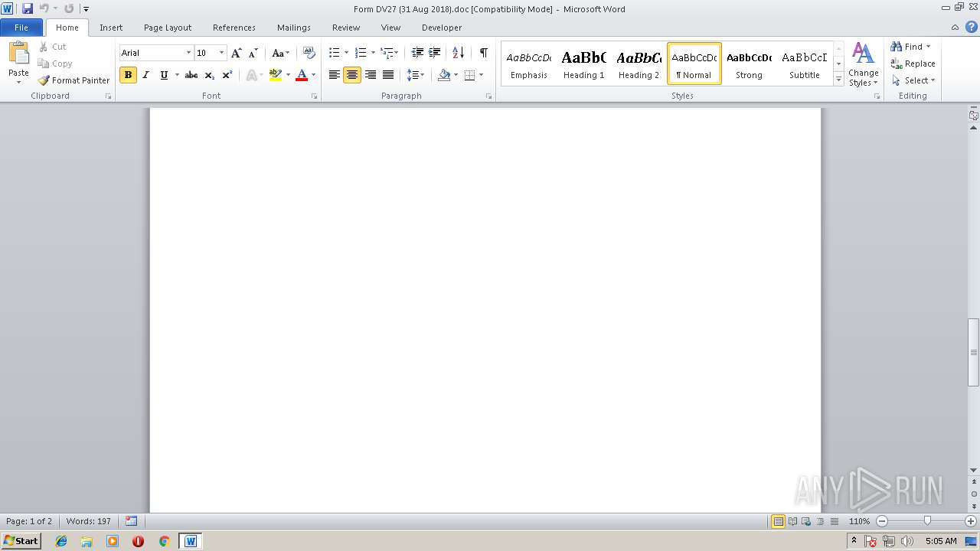Screen dimensions: 980x551
Task: Click the Copy button
Action: point(55,64)
